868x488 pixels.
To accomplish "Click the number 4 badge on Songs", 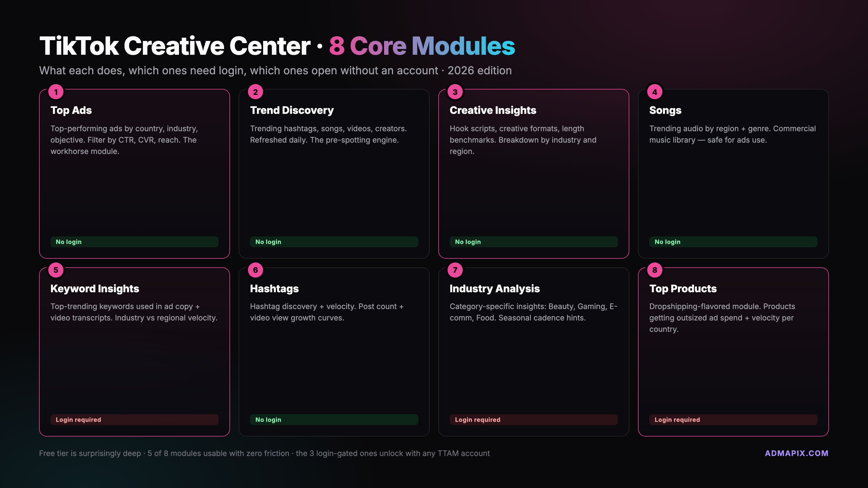I will tap(655, 92).
